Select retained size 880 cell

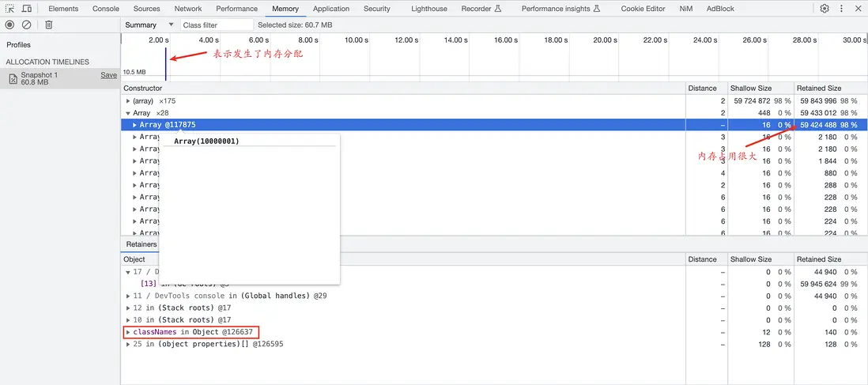pyautogui.click(x=831, y=173)
